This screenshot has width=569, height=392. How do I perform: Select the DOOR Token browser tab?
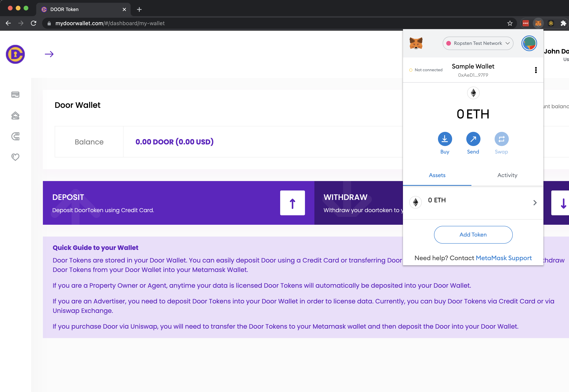tap(83, 9)
